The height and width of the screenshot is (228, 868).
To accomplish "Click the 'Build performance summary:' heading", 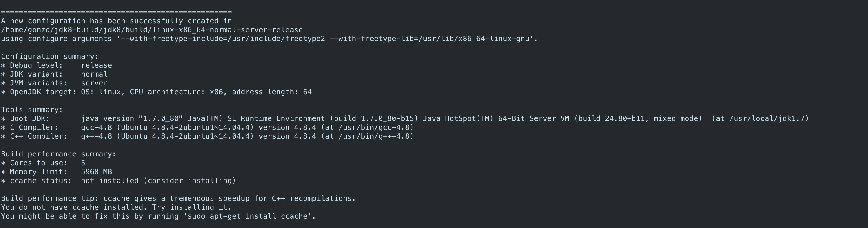I will (59, 154).
